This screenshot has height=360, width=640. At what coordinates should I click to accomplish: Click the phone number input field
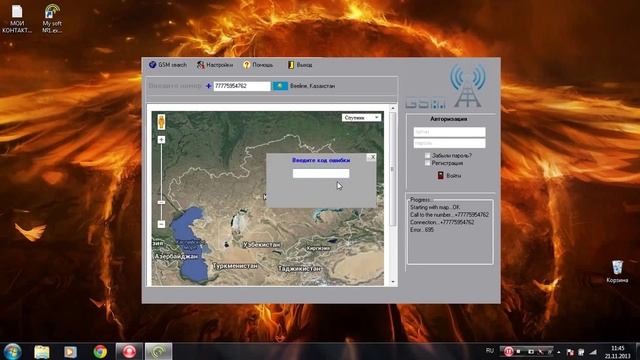click(x=242, y=86)
